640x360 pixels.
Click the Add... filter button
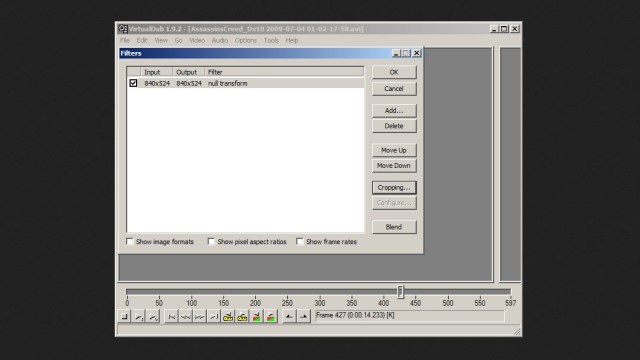tap(394, 111)
